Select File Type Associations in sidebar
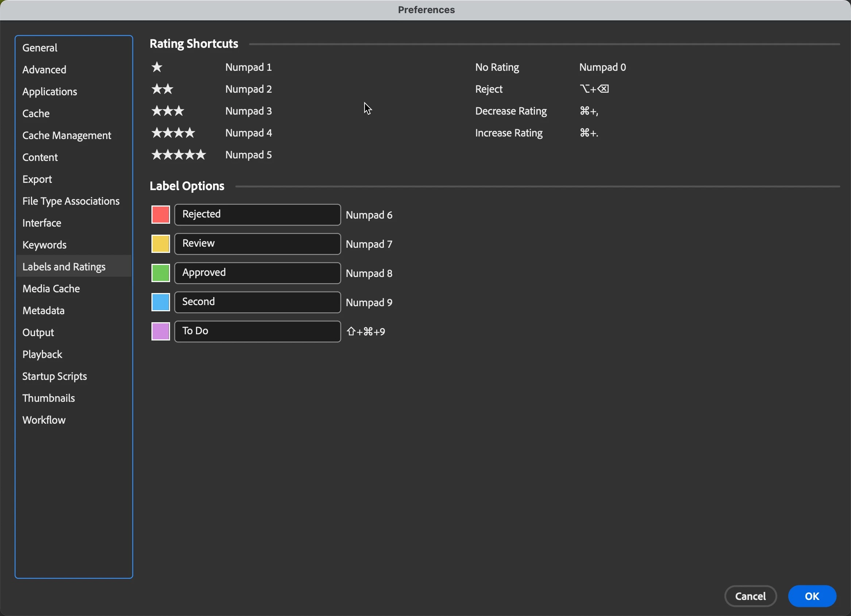The image size is (851, 616). pyautogui.click(x=71, y=201)
